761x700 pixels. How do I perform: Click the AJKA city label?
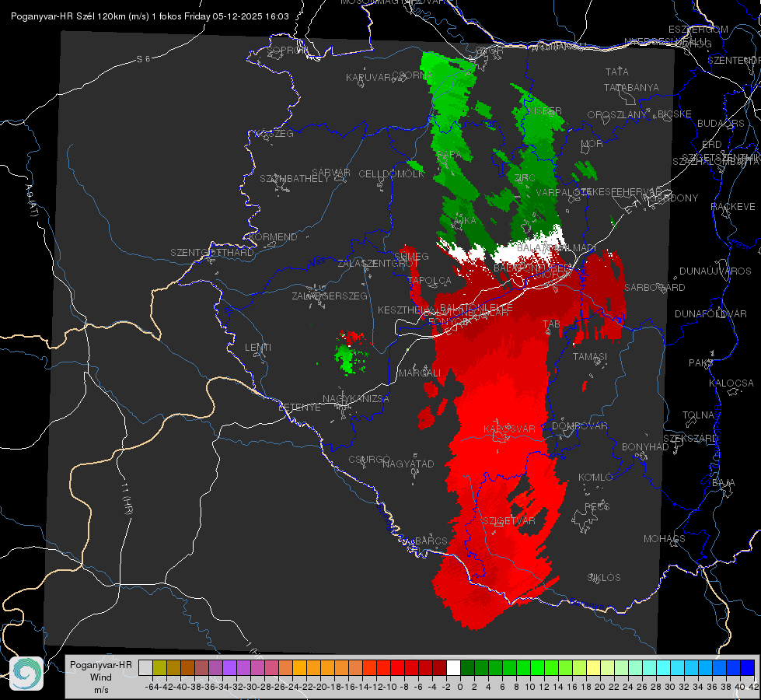465,220
